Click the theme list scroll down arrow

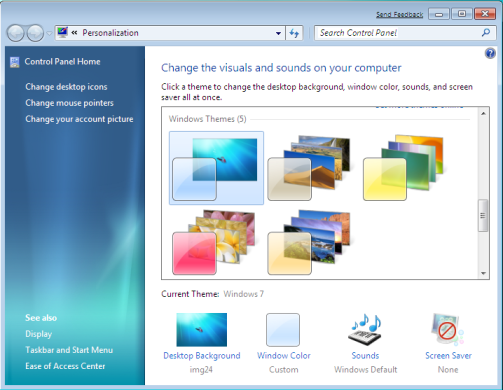click(x=483, y=273)
